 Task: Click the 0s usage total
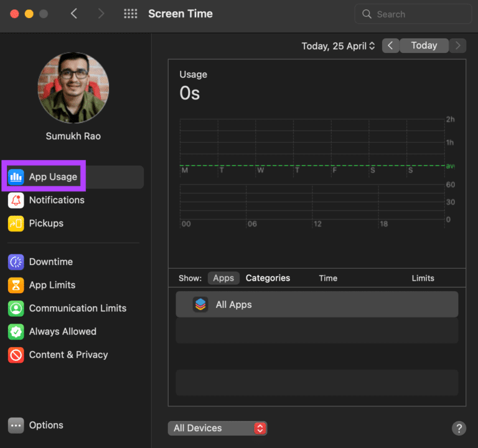coord(190,93)
